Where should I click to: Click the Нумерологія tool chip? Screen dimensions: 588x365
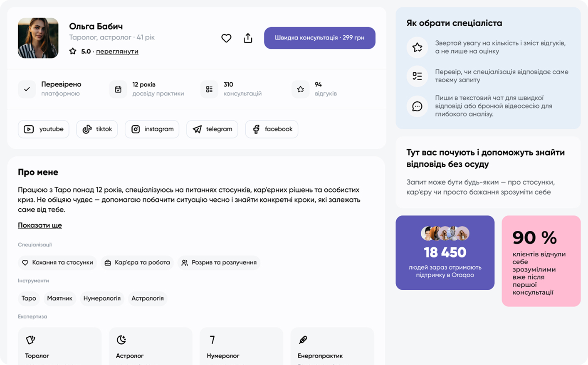tap(102, 298)
